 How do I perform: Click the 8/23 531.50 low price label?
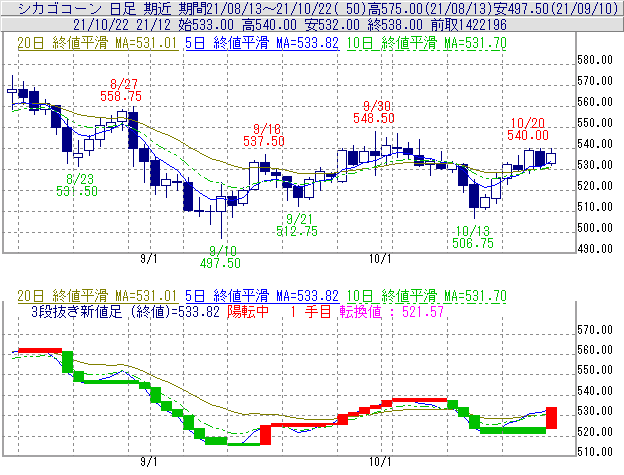point(77,185)
